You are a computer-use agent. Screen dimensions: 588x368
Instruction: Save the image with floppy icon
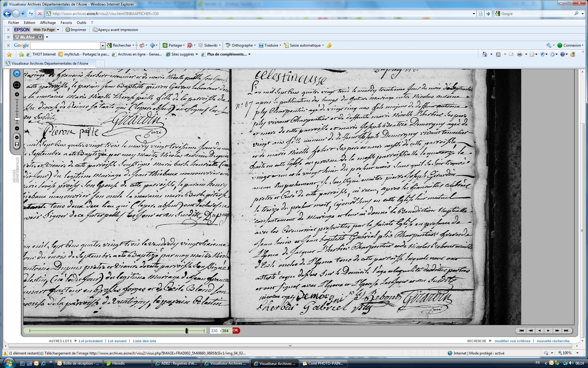[17, 144]
